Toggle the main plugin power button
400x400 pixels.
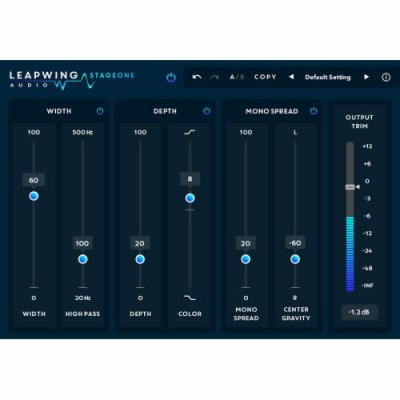click(171, 78)
